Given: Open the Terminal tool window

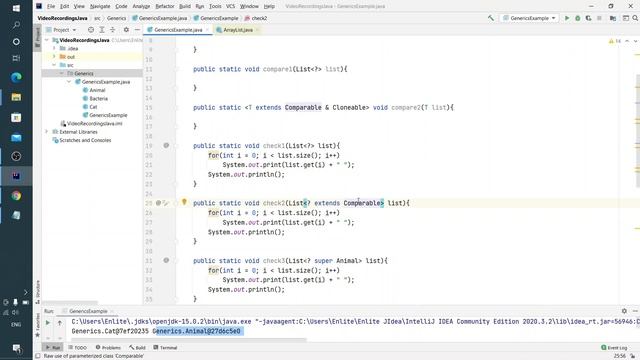Looking at the screenshot, I should (165, 347).
